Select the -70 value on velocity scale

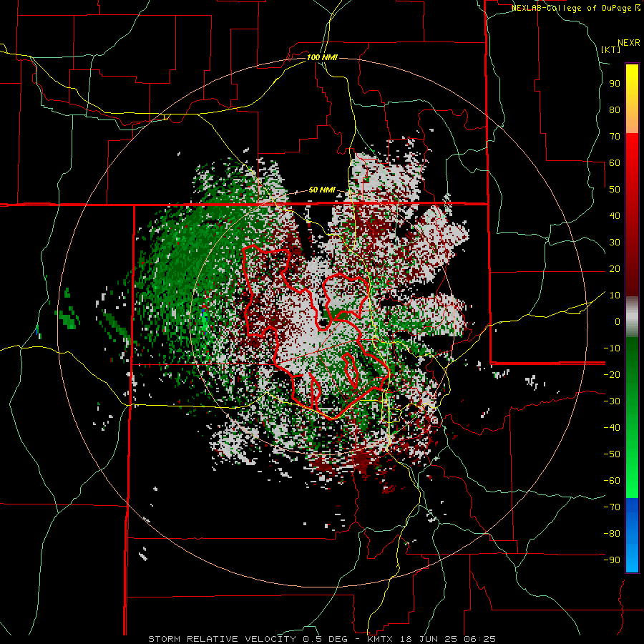612,507
